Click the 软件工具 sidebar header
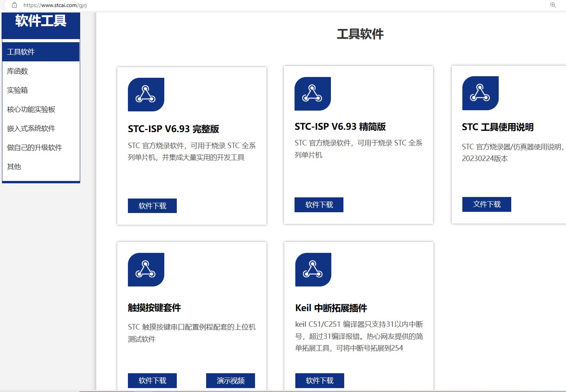The height and width of the screenshot is (392, 566). click(x=41, y=21)
